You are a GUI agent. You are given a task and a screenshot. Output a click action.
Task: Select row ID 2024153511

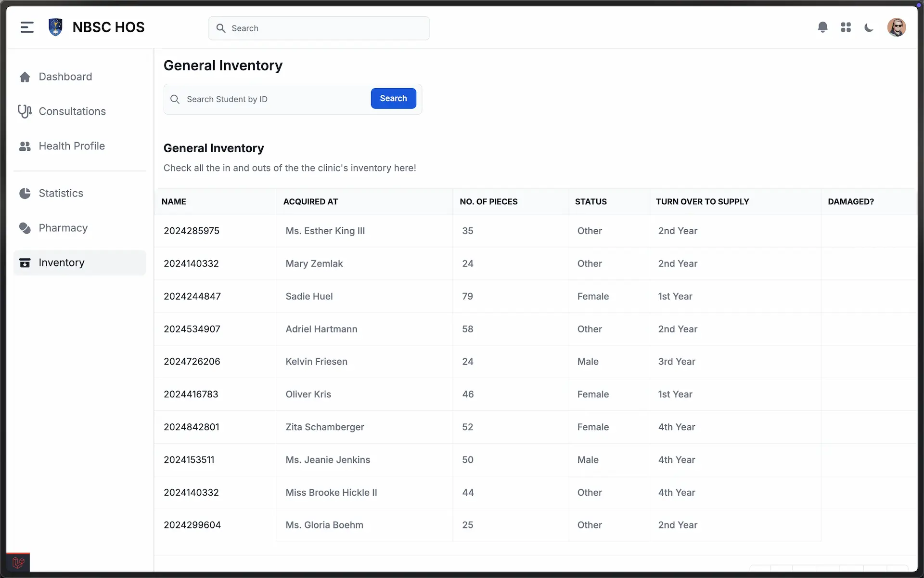tap(189, 460)
